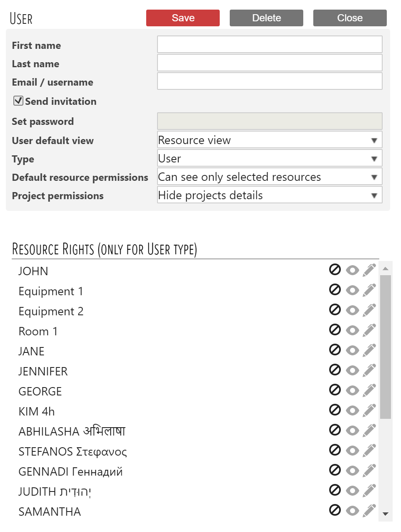The height and width of the screenshot is (532, 401).
Task: Click the edit pencil icon for Equipment 1
Action: pos(369,290)
